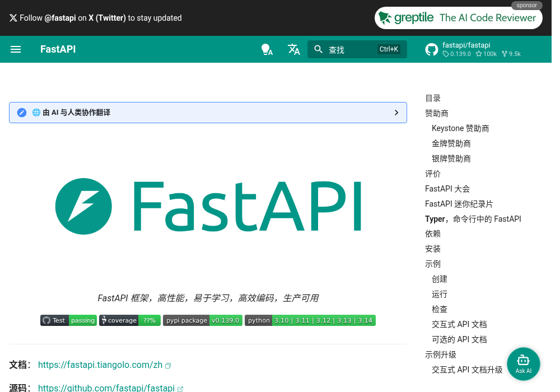The width and height of the screenshot is (560, 392).
Task: Go to 运行 subsection
Action: [x=440, y=294]
